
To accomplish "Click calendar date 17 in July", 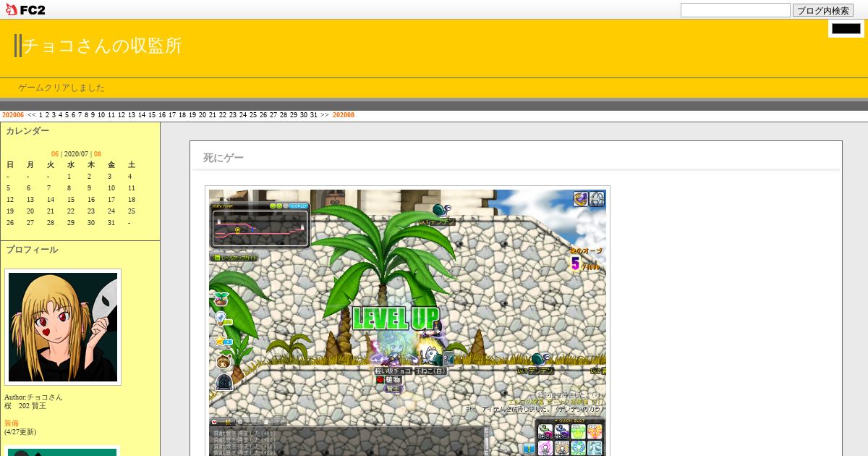I will point(111,199).
